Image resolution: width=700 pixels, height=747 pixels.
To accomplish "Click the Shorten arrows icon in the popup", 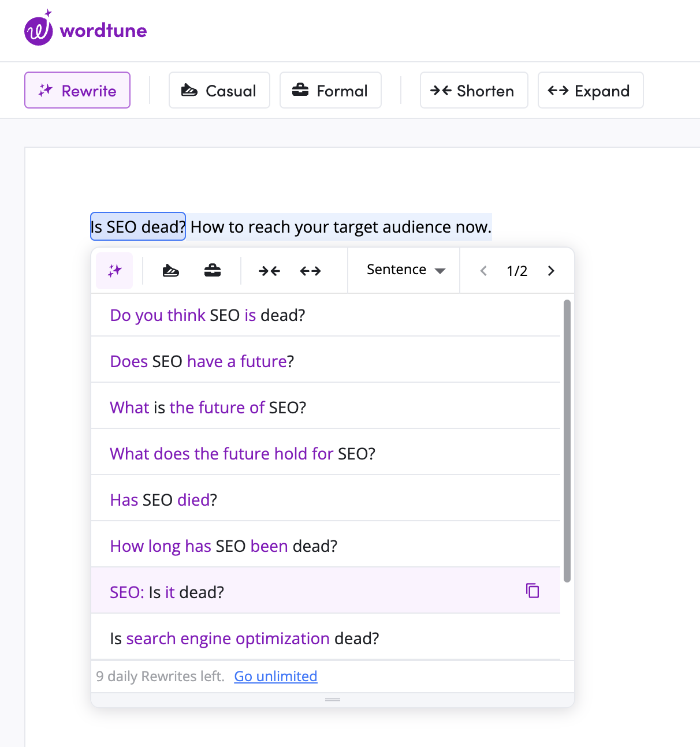I will (269, 270).
